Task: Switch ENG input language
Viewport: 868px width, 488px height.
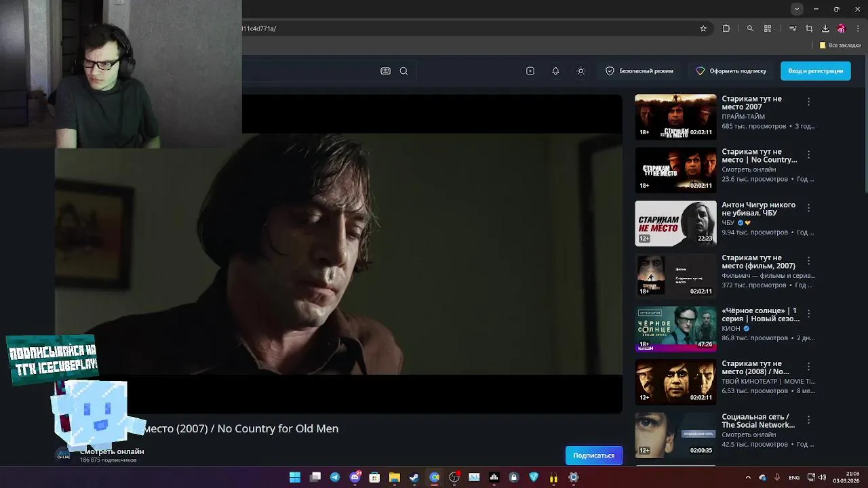Action: point(794,477)
